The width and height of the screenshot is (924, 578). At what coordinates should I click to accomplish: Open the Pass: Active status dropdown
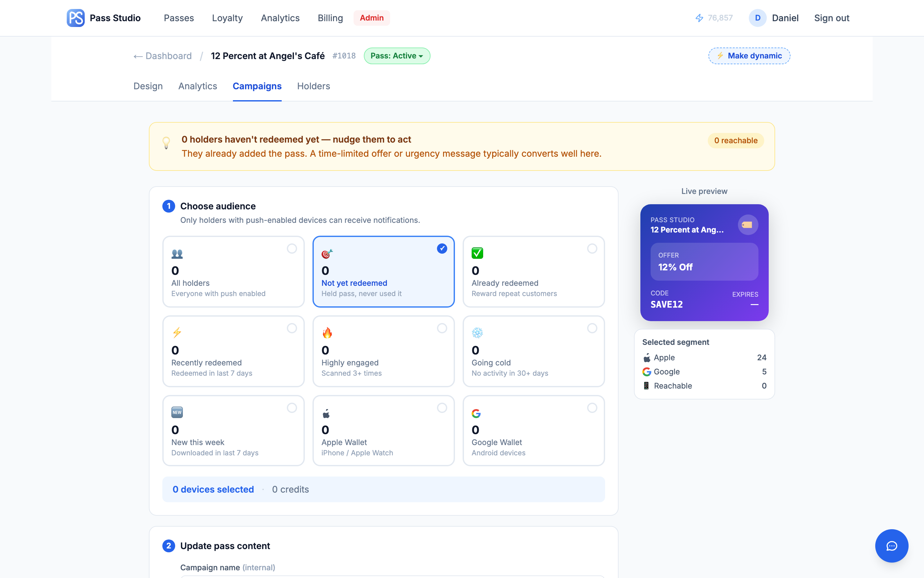(397, 56)
